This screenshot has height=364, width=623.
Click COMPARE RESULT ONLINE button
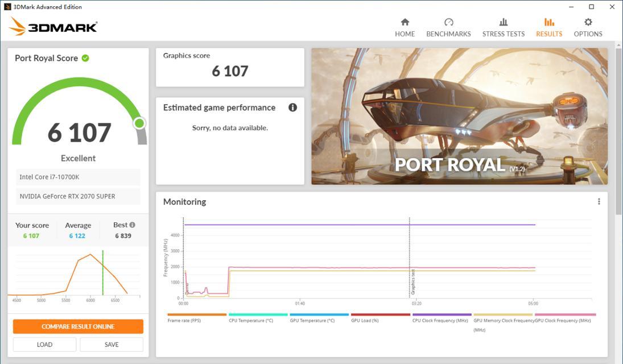78,326
